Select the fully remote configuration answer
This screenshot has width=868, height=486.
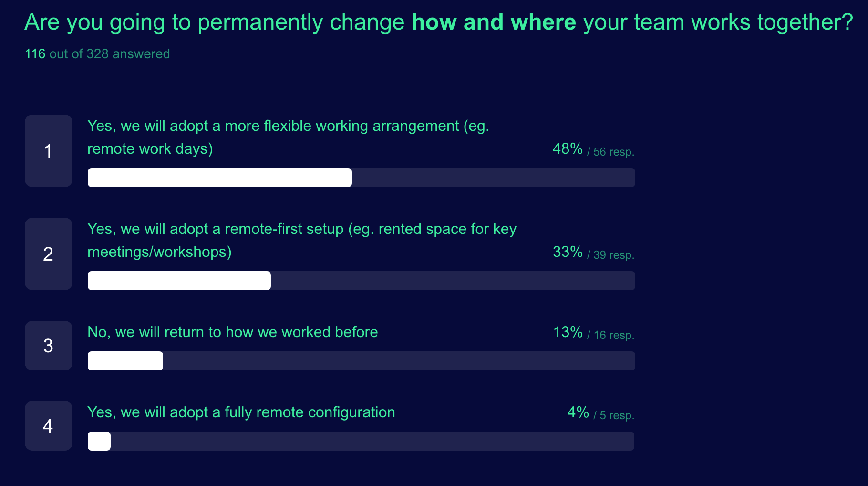(241, 412)
